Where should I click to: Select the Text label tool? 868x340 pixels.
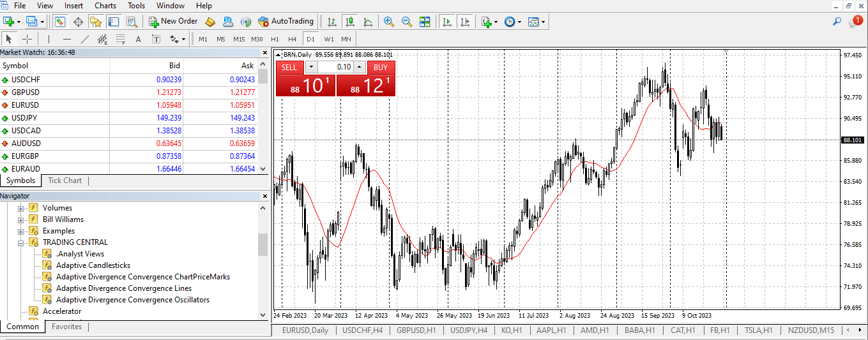(x=138, y=39)
